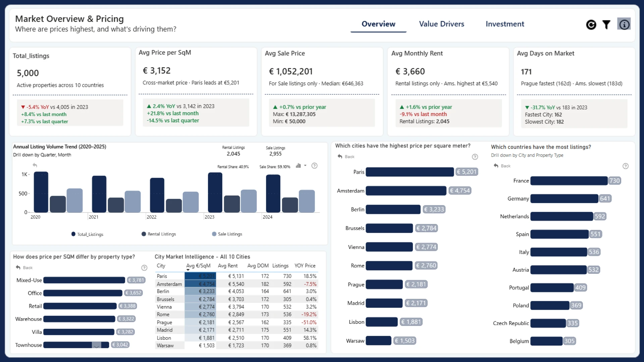Click Back button on countries chart
The image size is (644, 362).
(x=502, y=166)
